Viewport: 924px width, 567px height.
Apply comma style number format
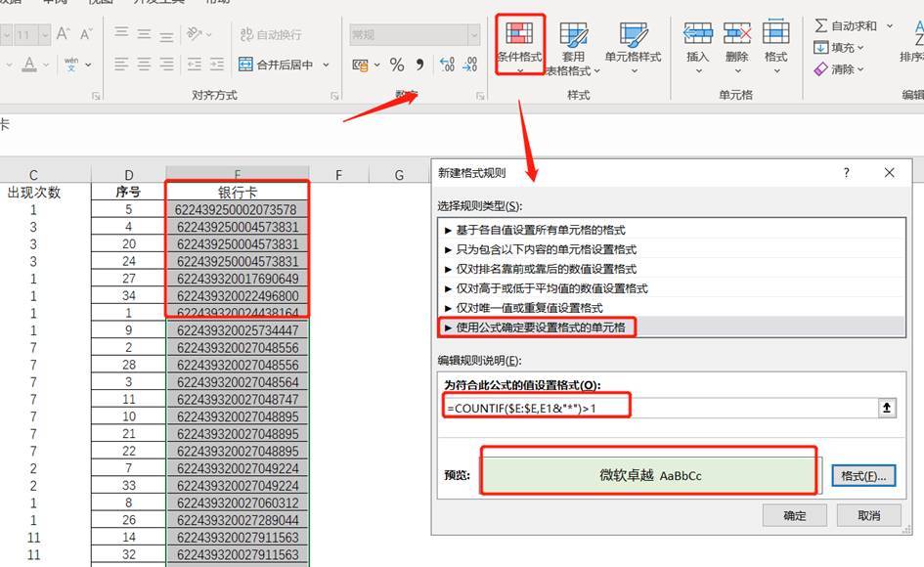coord(419,64)
